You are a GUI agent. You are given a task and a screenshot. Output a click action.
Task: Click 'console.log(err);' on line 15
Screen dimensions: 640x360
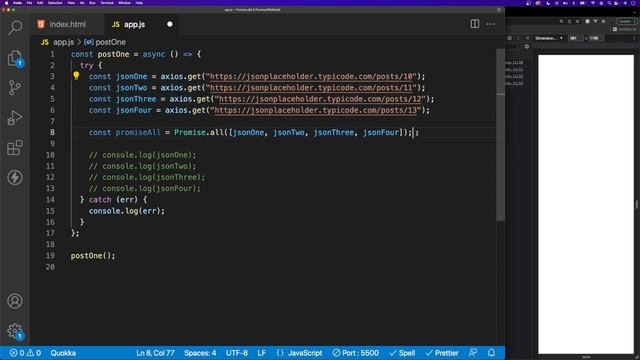[x=127, y=211]
